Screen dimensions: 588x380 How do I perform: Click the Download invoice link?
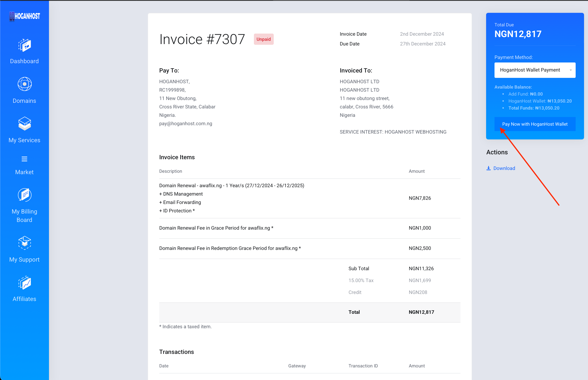(504, 168)
